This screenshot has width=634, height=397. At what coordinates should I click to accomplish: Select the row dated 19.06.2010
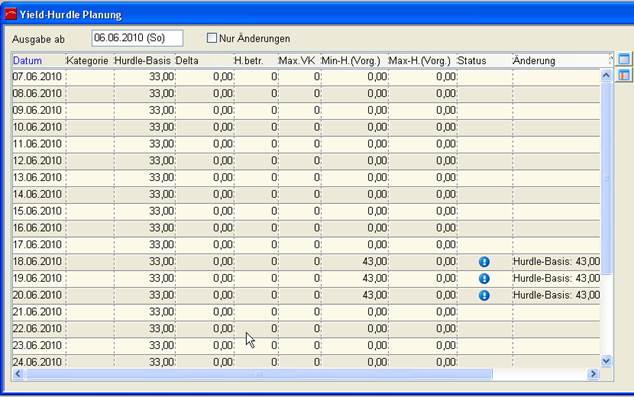[x=306, y=278]
